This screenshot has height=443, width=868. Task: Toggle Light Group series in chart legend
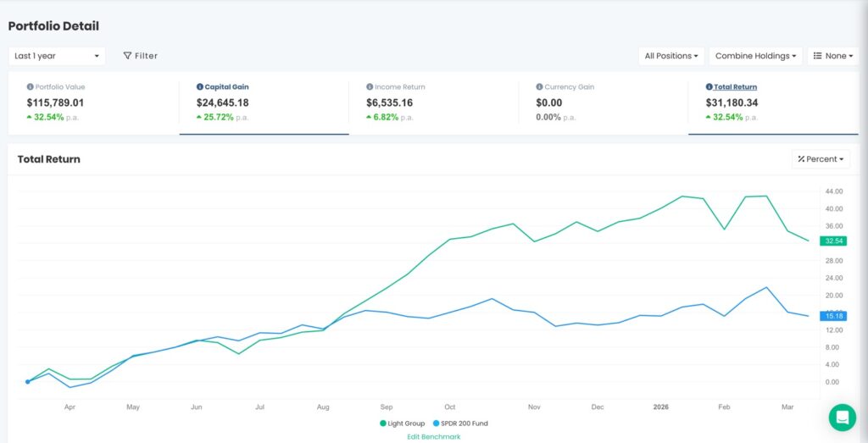click(401, 424)
